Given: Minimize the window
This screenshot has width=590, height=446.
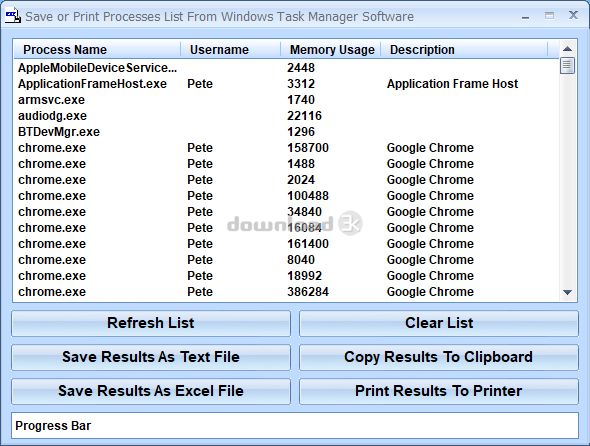Looking at the screenshot, I should 526,17.
